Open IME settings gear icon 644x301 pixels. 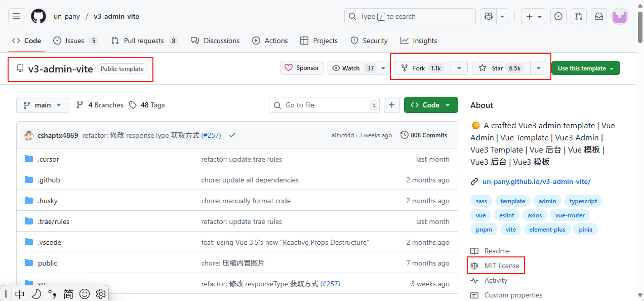click(101, 293)
